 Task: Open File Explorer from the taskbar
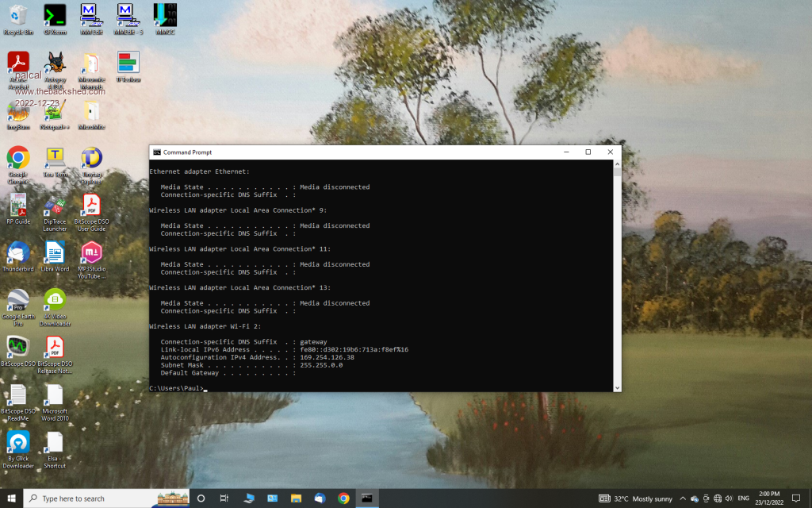(296, 498)
